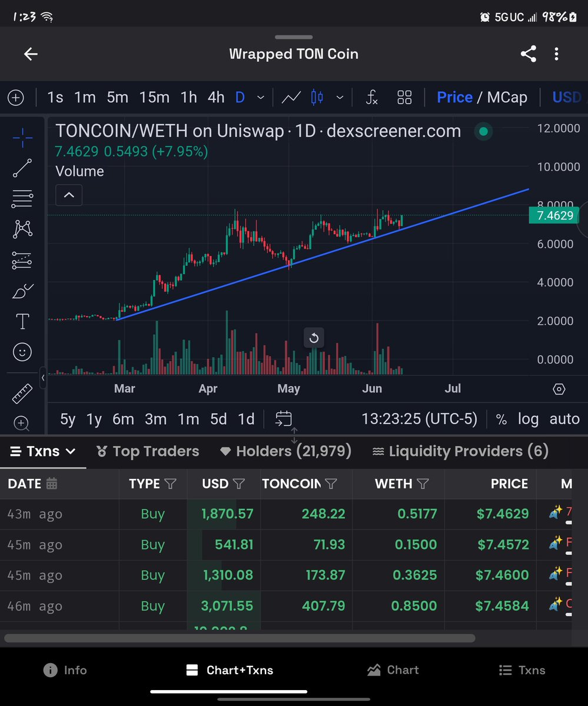Filter by date calendar icon
Viewport: 588px width, 706px height.
coord(52,484)
